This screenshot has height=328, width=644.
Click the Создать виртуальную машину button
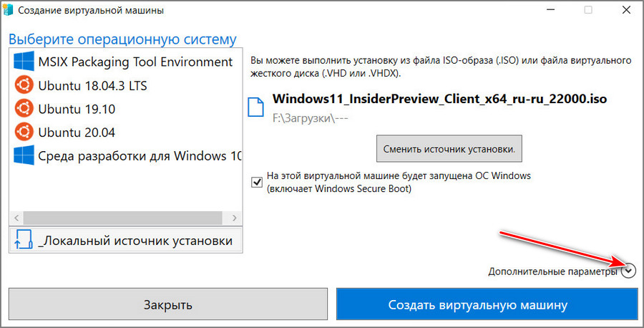tap(487, 304)
